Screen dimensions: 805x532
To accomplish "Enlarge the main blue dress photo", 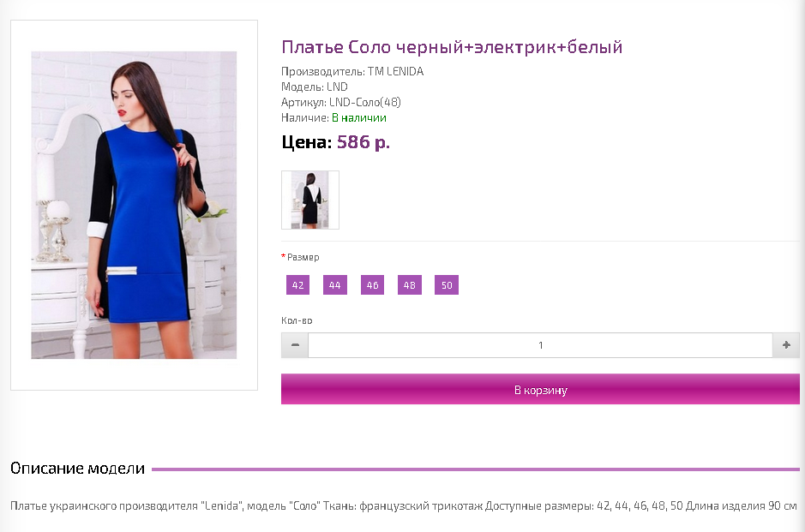I will 134,205.
